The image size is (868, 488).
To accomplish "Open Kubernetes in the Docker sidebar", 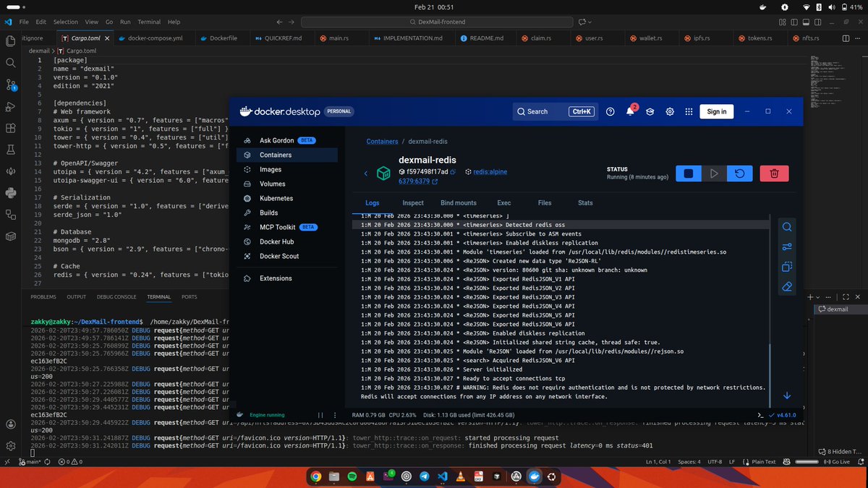I will point(287,198).
